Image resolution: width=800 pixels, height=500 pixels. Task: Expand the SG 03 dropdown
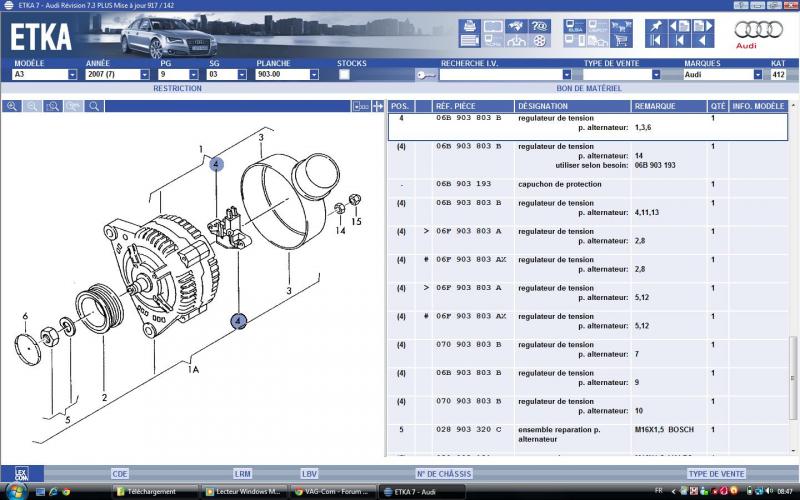242,74
